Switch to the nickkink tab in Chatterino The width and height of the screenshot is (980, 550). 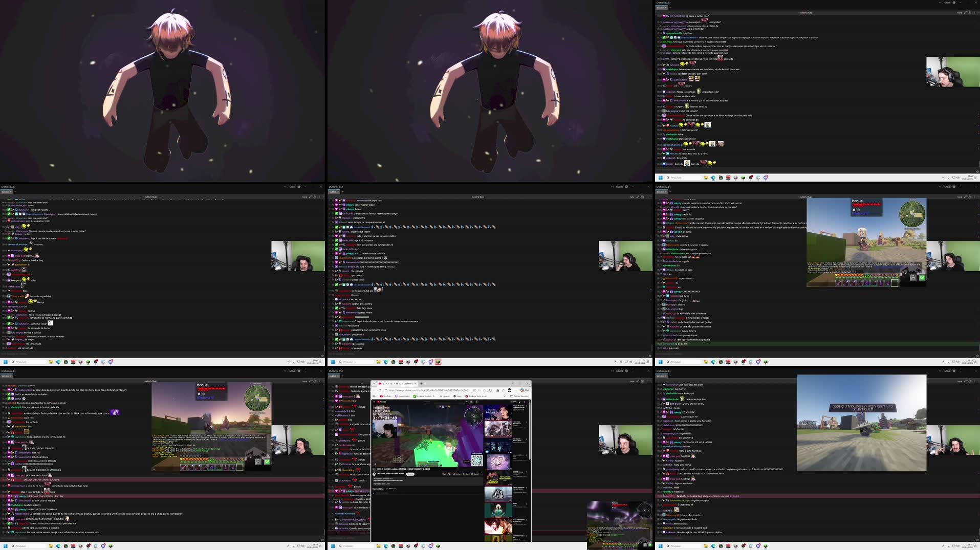coord(661,8)
